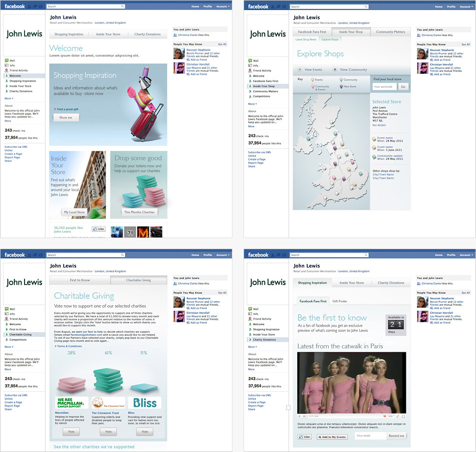Click the search magnifier on the First to Know page
The height and width of the screenshot is (452, 476).
pyautogui.click(x=366, y=255)
